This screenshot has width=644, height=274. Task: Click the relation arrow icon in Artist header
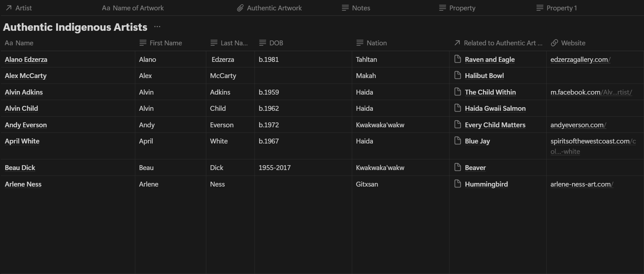click(x=9, y=8)
